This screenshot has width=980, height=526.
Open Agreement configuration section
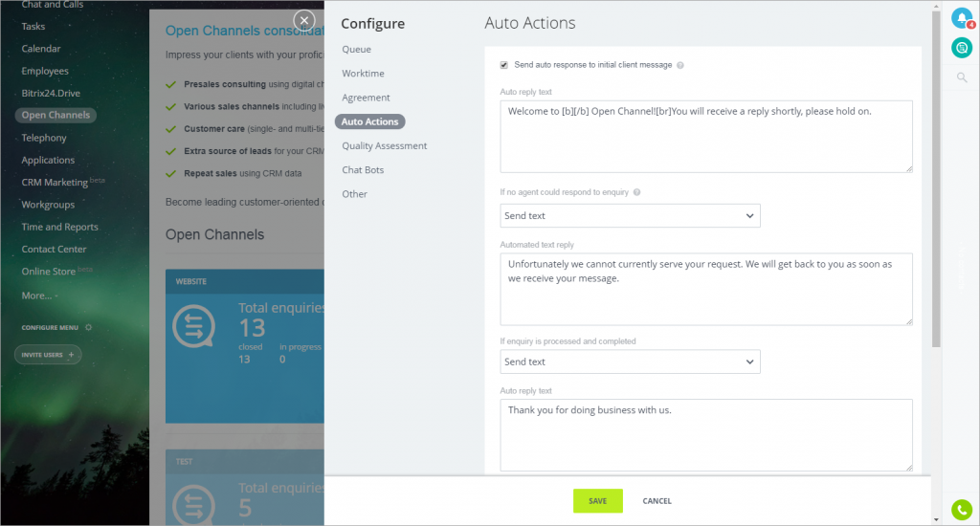366,98
